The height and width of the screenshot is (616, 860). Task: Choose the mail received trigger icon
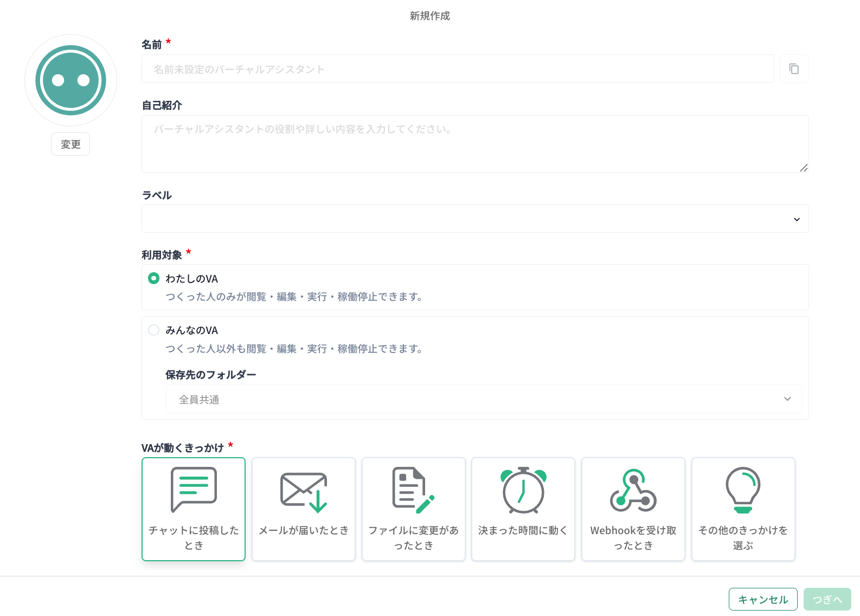click(x=304, y=492)
